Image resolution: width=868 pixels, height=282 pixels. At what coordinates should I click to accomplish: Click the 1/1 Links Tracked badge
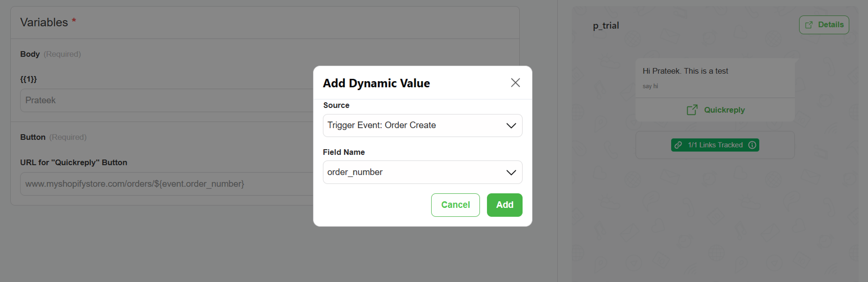coord(715,145)
